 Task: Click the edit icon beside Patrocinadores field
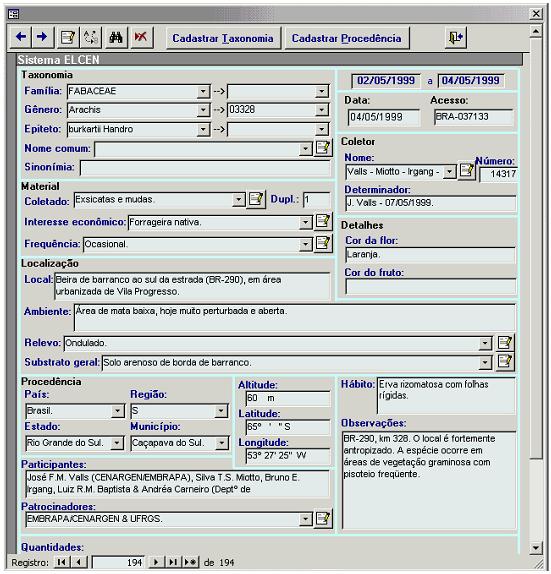pyautogui.click(x=323, y=518)
